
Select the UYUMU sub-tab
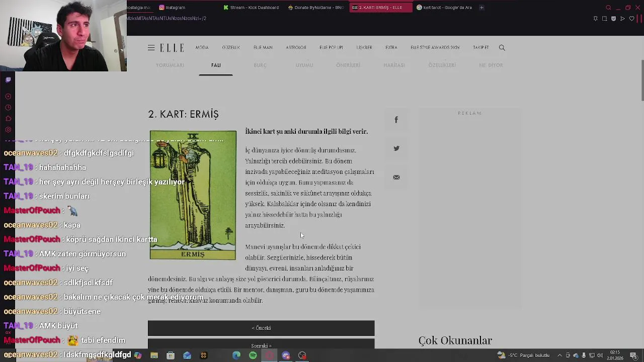click(304, 65)
